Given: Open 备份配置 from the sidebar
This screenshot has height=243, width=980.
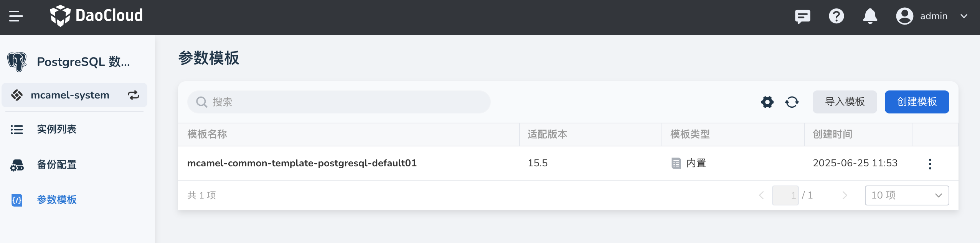Looking at the screenshot, I should coord(56,164).
